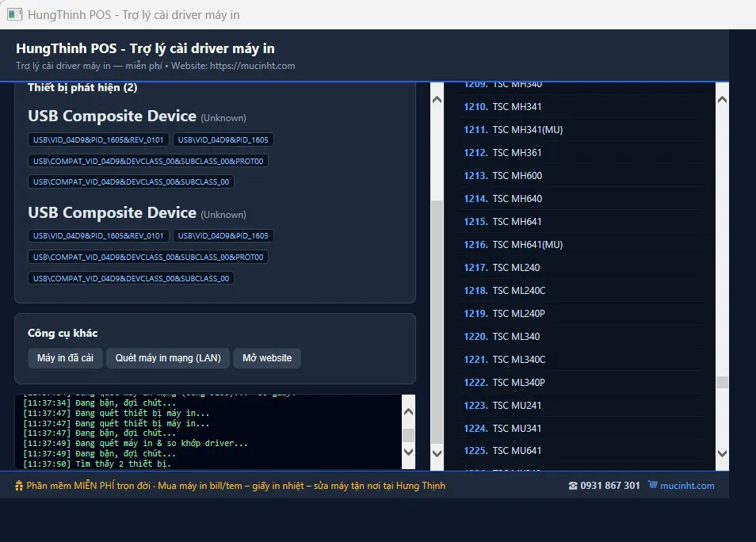Click the shopping cart icon beside mucinht.com
The height and width of the screenshot is (542, 756).
(652, 485)
